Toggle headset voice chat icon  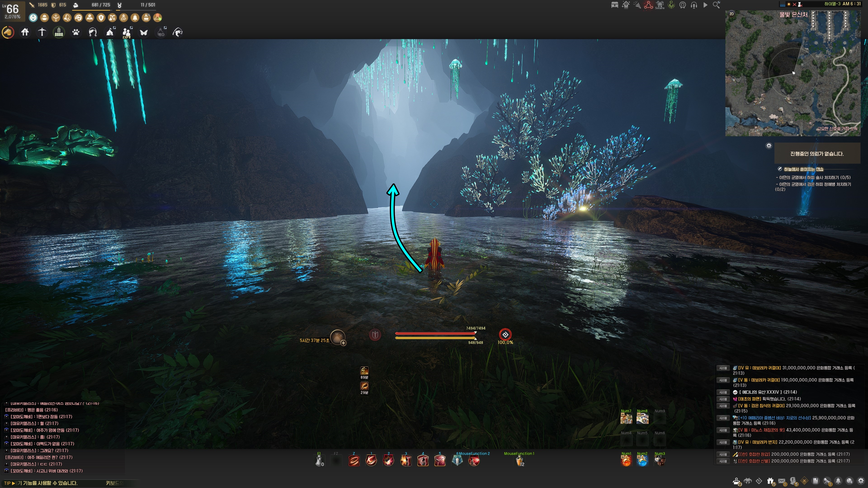(694, 5)
